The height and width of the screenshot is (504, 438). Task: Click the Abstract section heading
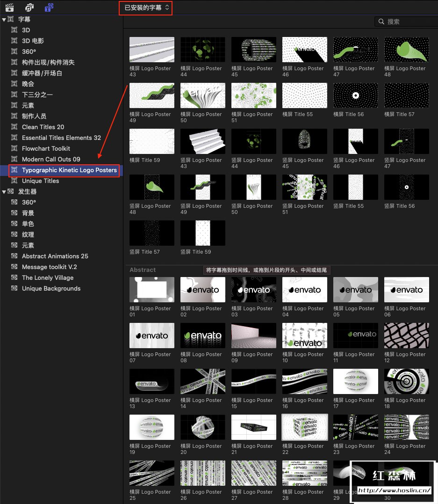click(x=143, y=270)
